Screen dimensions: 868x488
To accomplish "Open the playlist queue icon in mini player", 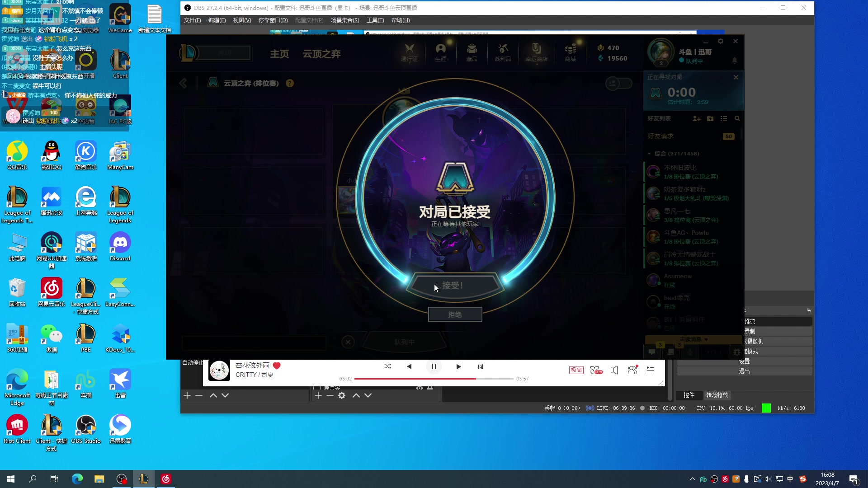I will pos(651,370).
